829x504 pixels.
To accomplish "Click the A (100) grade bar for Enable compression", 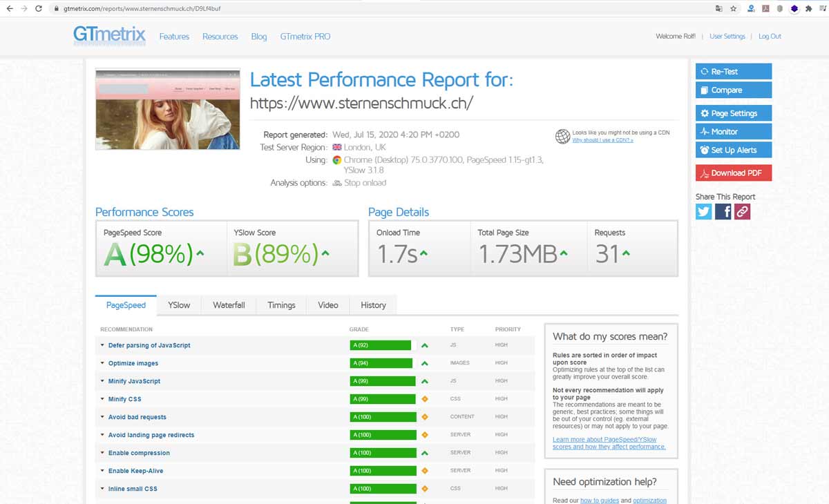I will (x=383, y=453).
